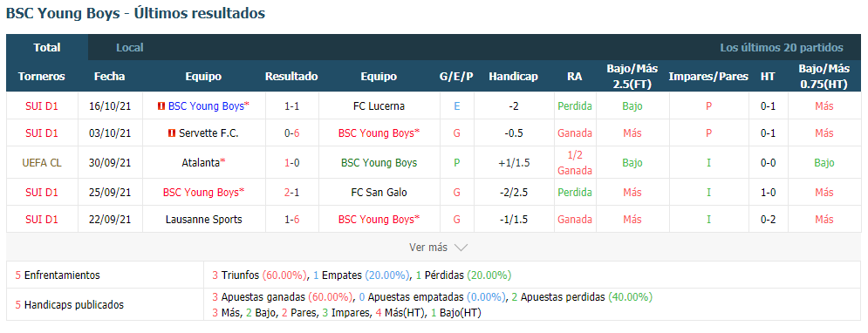Screen dimensions: 868x333
Task: Open FC Lucerna team link
Action: [x=379, y=106]
